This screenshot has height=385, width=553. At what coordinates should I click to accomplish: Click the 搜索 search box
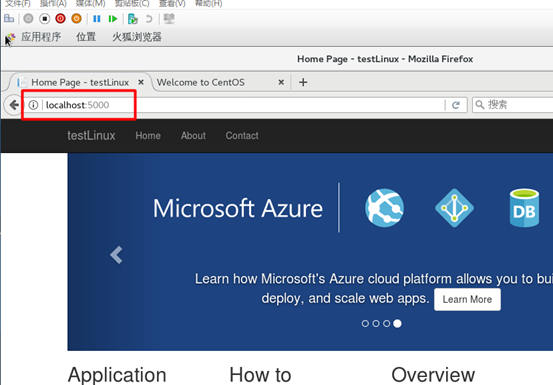pyautogui.click(x=512, y=105)
